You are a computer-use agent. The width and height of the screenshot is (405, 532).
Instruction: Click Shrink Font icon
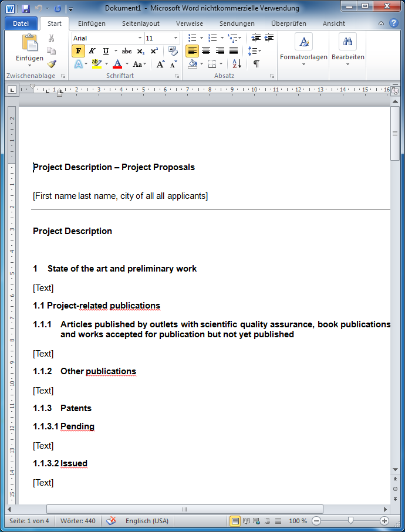click(x=174, y=64)
